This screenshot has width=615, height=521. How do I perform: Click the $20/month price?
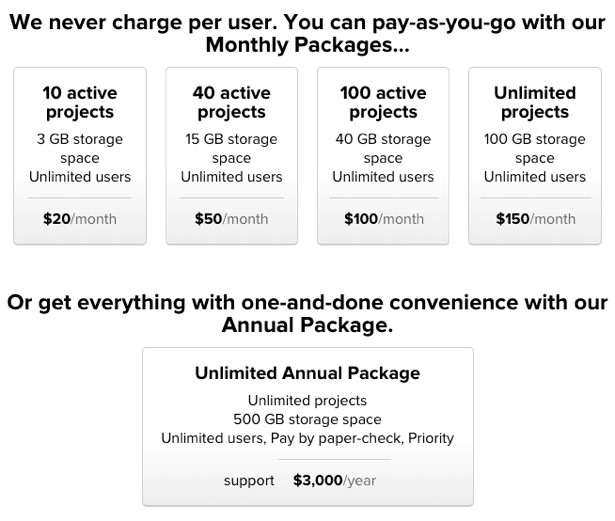pos(80,219)
